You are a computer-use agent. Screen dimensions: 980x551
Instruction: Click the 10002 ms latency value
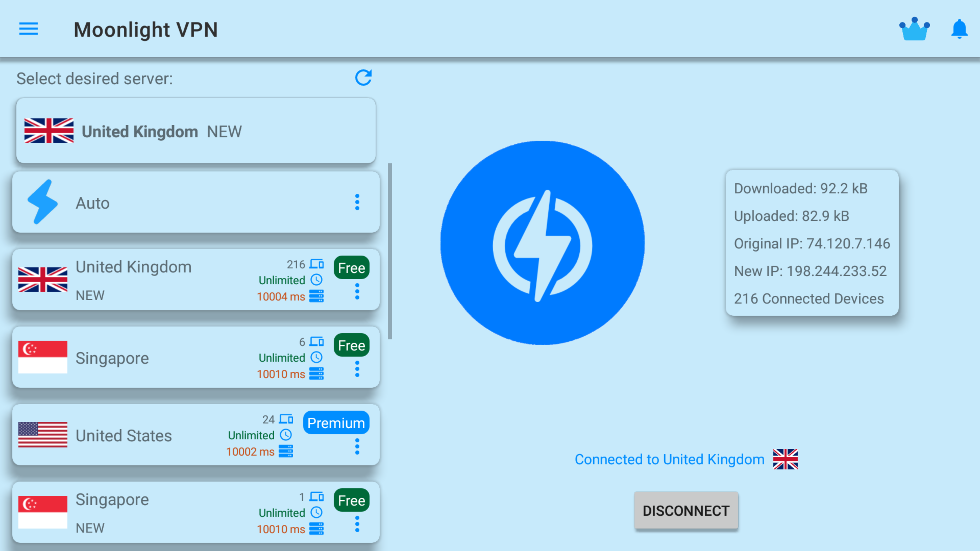(250, 452)
